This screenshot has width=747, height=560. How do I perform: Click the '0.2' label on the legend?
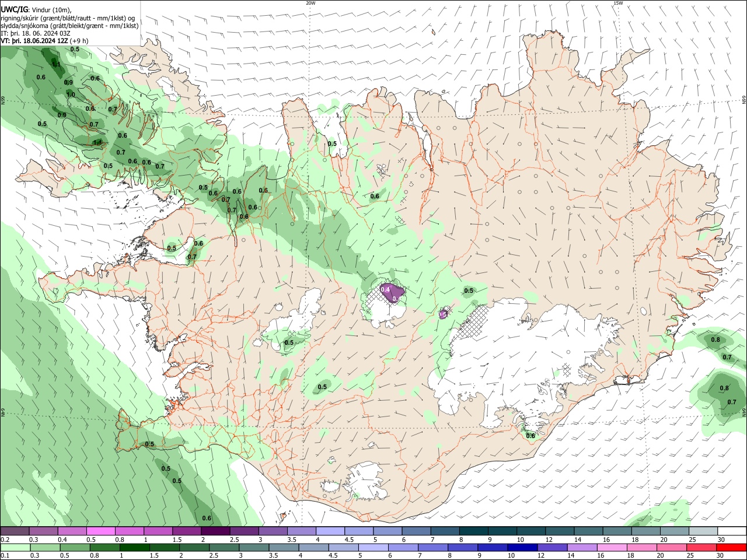point(5,540)
